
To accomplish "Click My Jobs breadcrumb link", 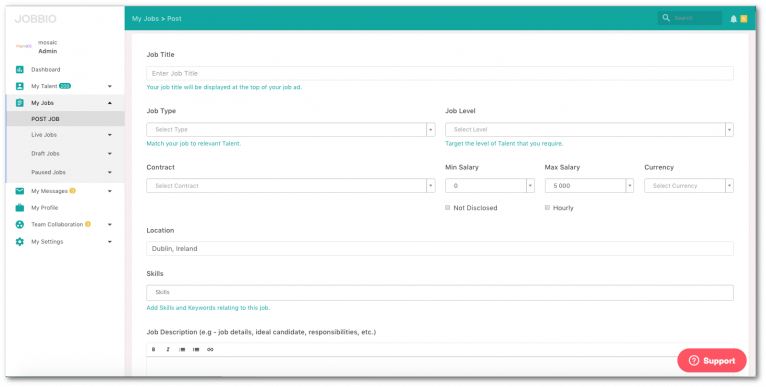I will click(x=145, y=19).
